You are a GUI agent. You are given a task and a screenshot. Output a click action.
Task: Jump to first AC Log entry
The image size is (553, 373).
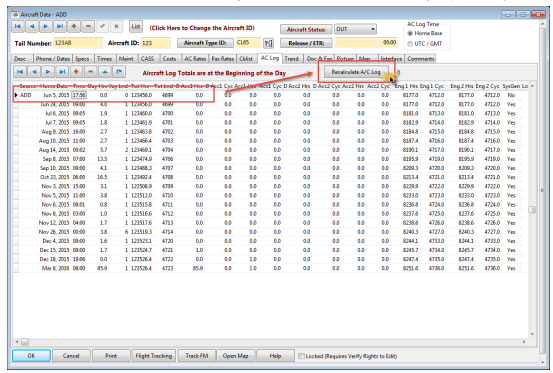coord(20,72)
